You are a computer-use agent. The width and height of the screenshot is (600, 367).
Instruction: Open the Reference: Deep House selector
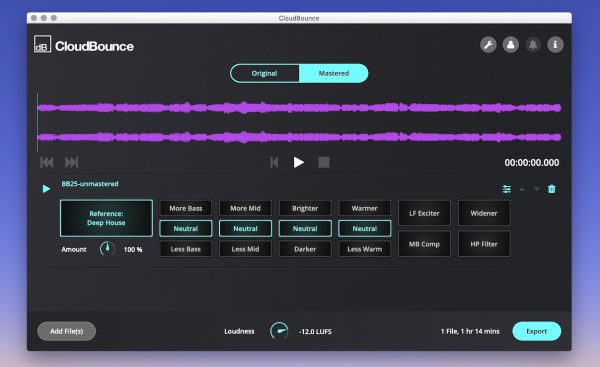pos(106,218)
